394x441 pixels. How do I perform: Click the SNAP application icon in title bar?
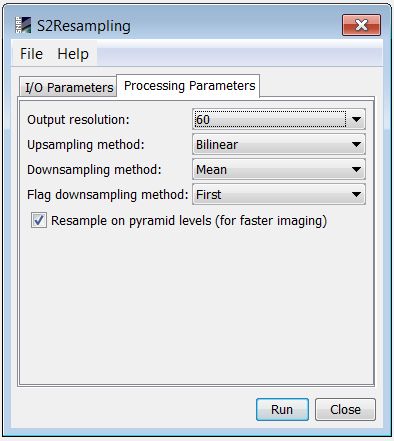point(23,25)
